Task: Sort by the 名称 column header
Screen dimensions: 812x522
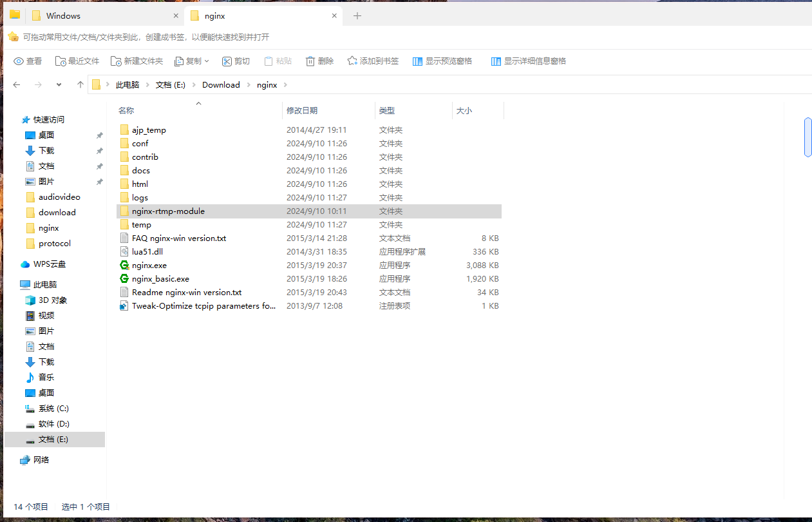Action: (126, 111)
